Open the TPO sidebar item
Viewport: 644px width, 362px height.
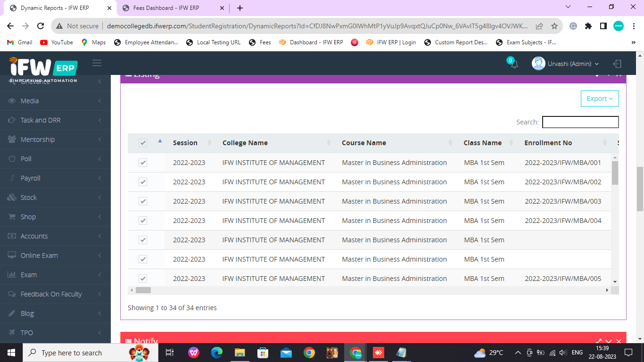55,333
